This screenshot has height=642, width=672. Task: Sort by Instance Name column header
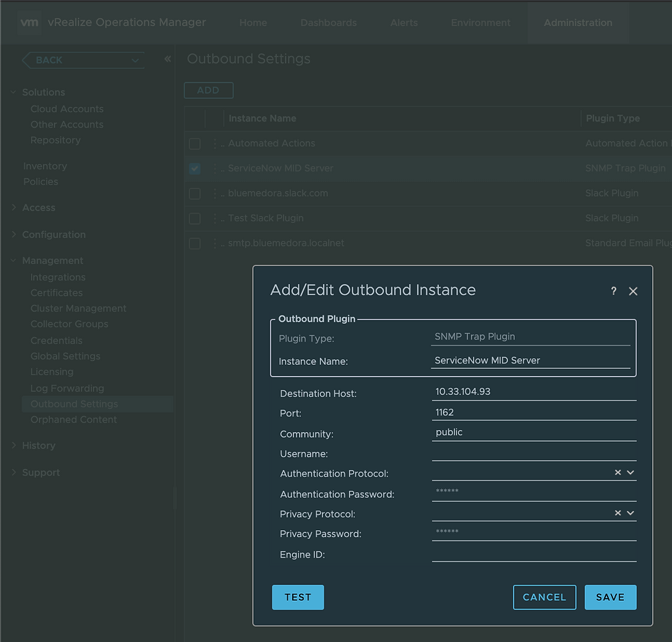click(x=262, y=118)
